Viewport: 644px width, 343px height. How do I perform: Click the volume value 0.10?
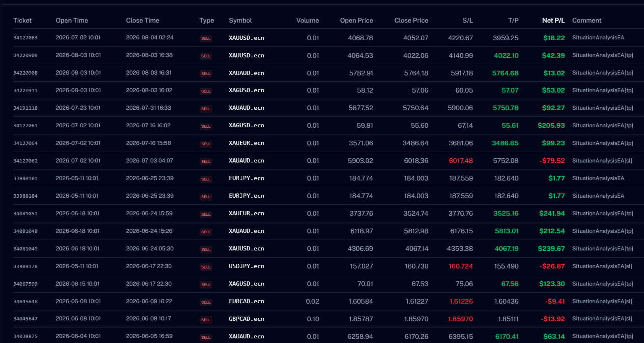point(313,319)
